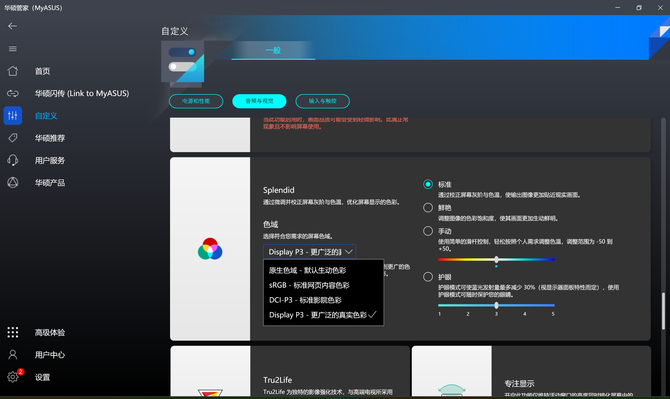Go back using the back arrow
Image resolution: width=670 pixels, height=399 pixels.
[12, 26]
